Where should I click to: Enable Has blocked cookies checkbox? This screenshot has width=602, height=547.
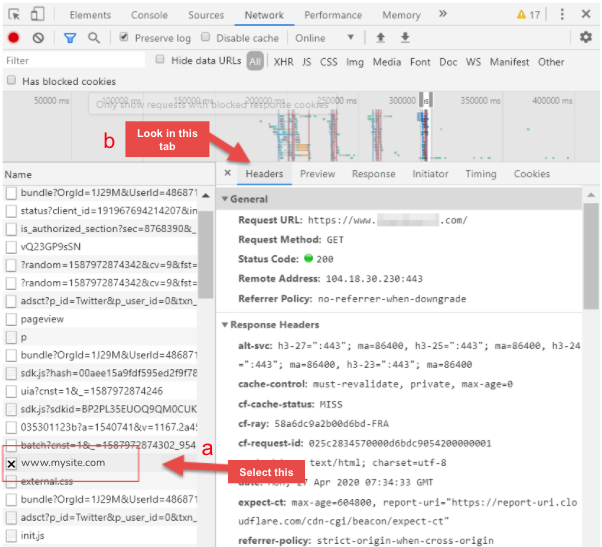click(12, 80)
